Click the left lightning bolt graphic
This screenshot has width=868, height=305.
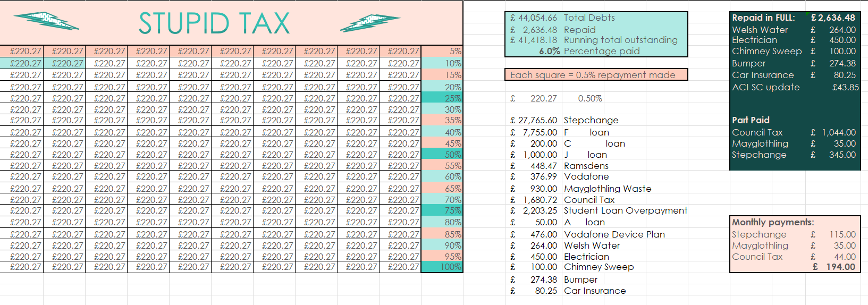coord(46,21)
